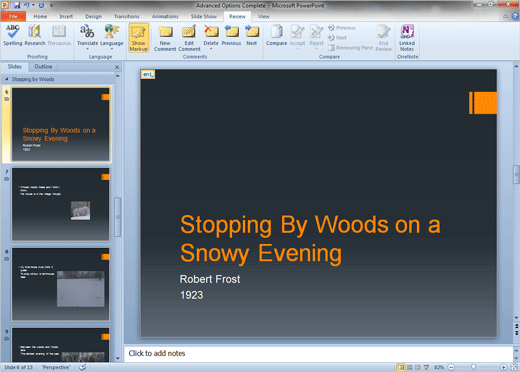Switch to the Slide Show tab
The width and height of the screenshot is (520, 372).
click(x=204, y=16)
